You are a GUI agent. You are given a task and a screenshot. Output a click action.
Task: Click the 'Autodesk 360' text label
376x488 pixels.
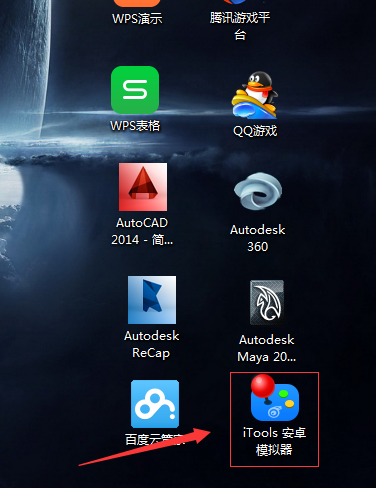[x=258, y=238]
